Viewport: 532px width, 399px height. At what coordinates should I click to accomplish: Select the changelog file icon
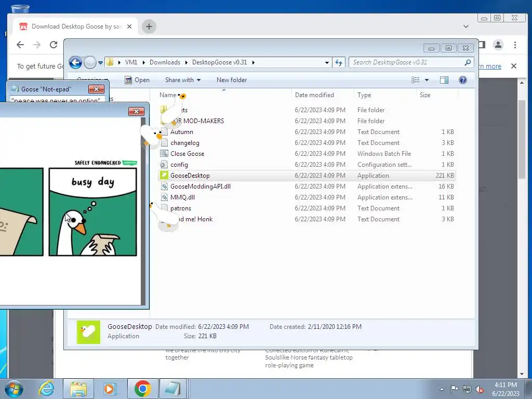[164, 143]
